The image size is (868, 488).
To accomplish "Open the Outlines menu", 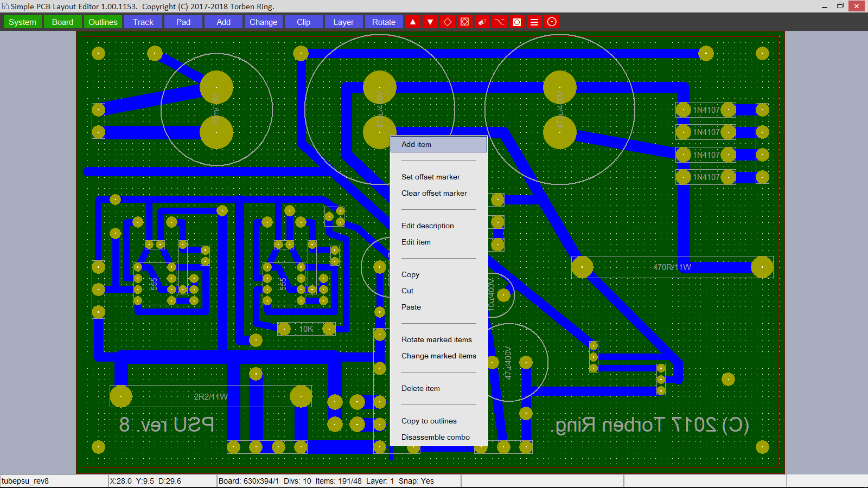I will click(x=103, y=22).
